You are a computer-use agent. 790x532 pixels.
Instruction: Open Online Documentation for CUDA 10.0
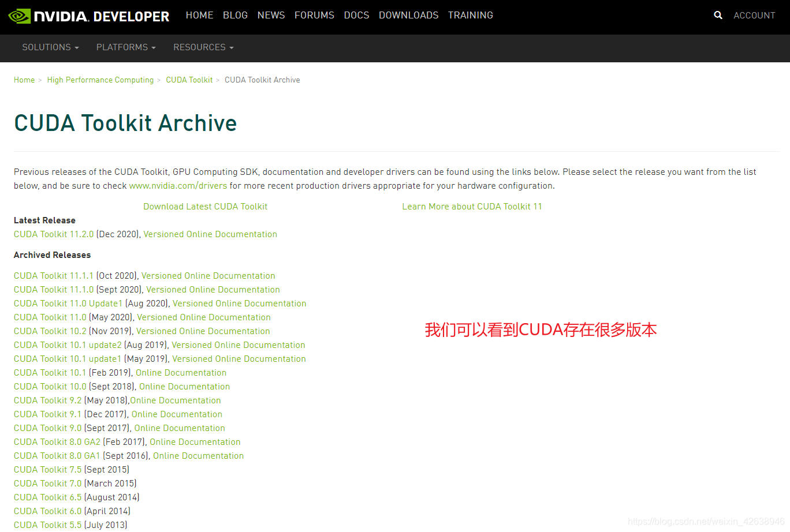tap(185, 387)
